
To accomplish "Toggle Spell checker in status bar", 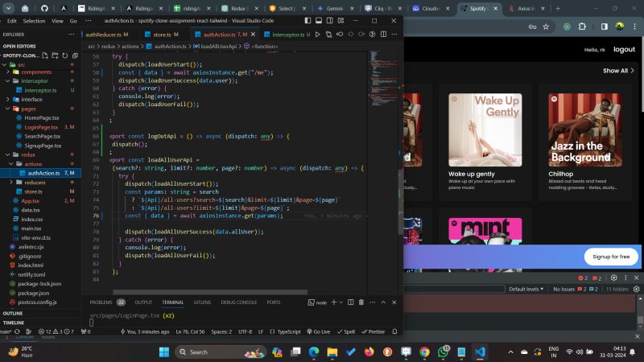I will click(x=346, y=331).
